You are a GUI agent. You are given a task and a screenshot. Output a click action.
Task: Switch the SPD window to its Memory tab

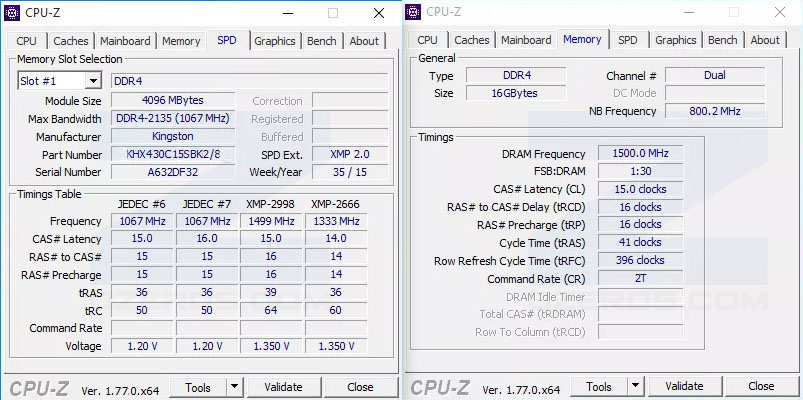click(x=181, y=41)
